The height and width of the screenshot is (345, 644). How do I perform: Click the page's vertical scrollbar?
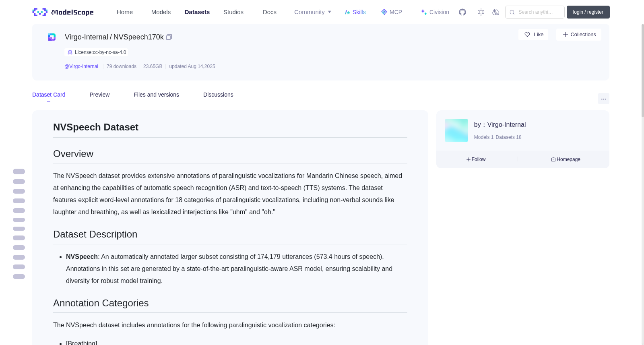[643, 70]
